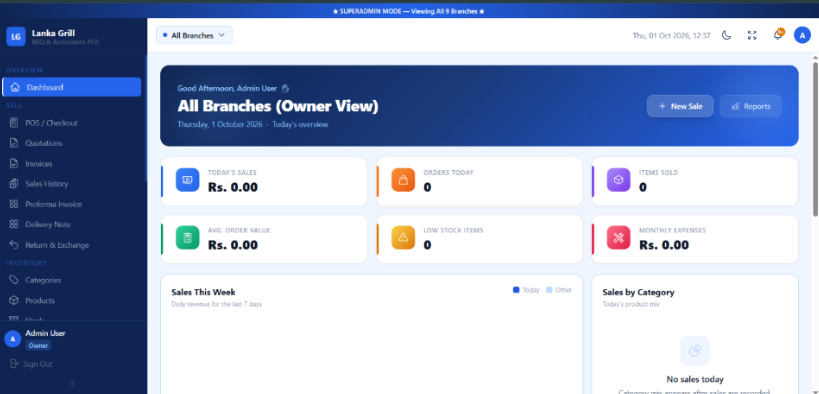
Task: Toggle fullscreen view icon
Action: coord(752,36)
